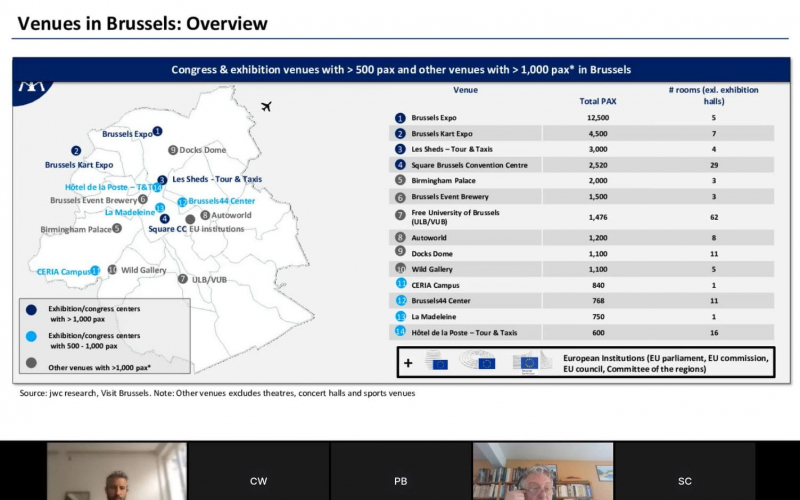
Task: Click marker 1 next to Brussels Expo on map
Action: tap(158, 131)
